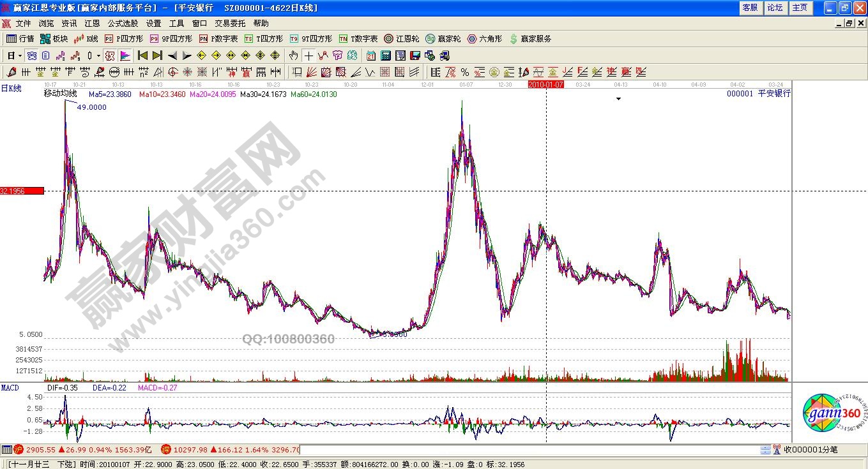Open the 交易委托 menu
868x469 pixels.
(x=229, y=23)
